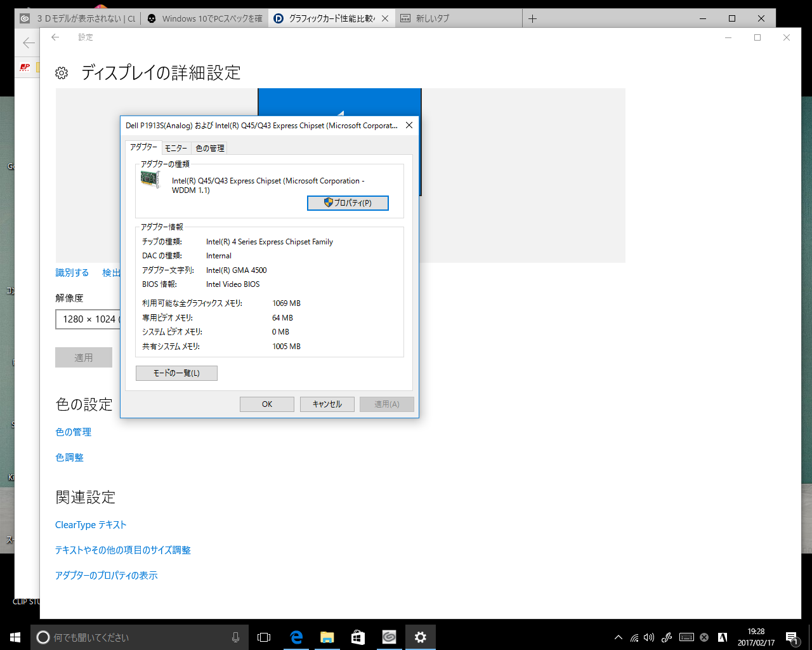Click the Intel Video BIOS value

coord(233,284)
